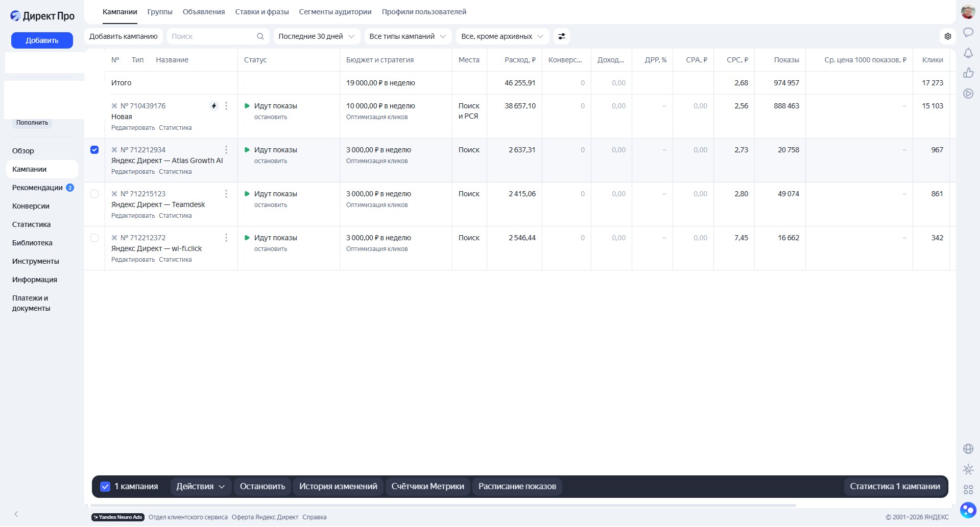
Task: Collapse the left sidebar with the arrow
Action: (16, 514)
